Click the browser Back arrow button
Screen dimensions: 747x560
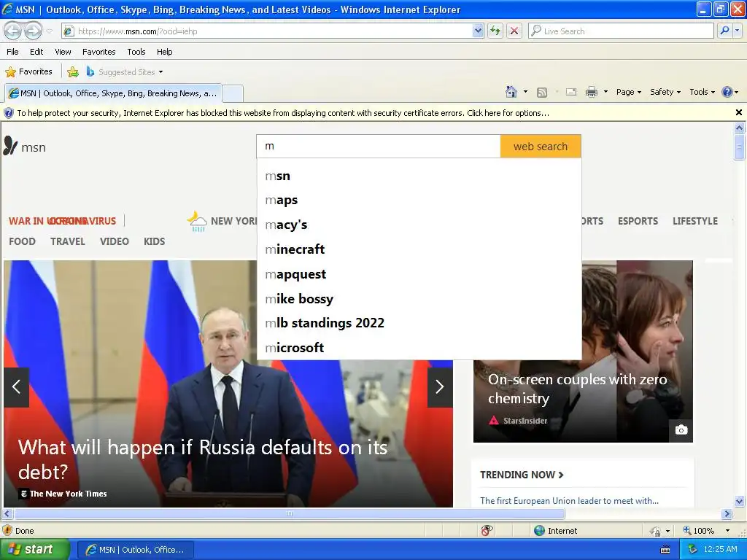click(x=13, y=31)
